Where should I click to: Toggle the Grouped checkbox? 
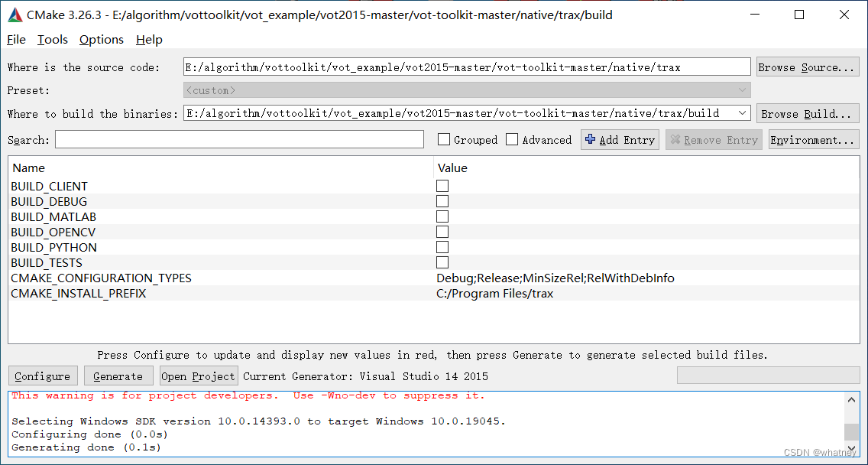pos(443,140)
